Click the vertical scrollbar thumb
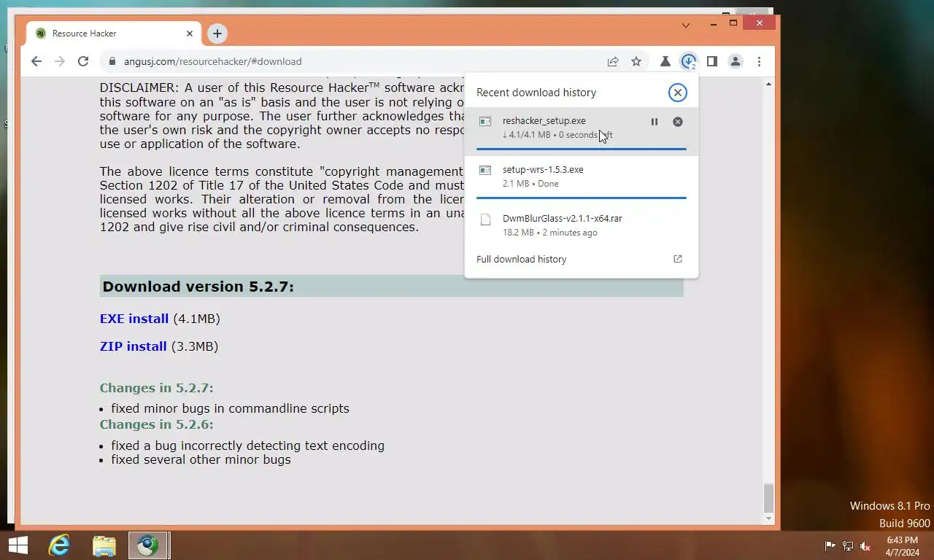Viewport: 934px width, 560px height. (768, 498)
